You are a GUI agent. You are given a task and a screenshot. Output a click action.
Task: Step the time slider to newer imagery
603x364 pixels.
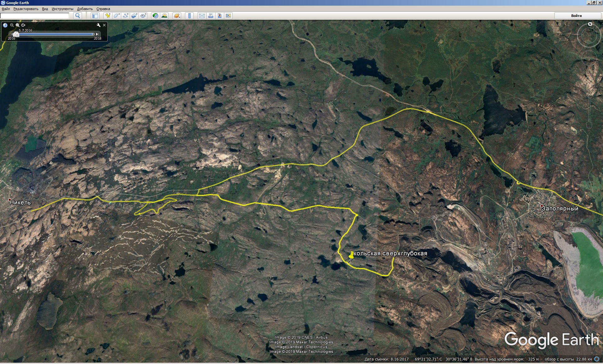(x=97, y=34)
